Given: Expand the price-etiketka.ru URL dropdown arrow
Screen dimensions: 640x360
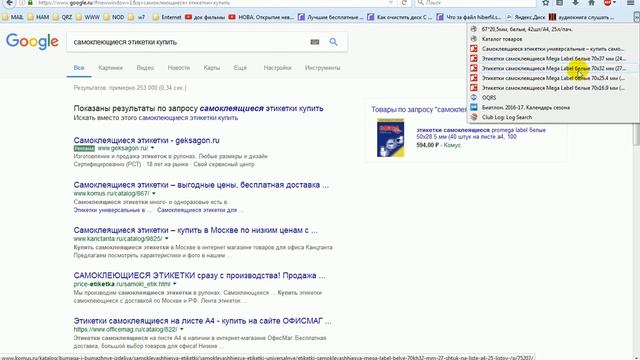Looking at the screenshot, I should click(175, 284).
